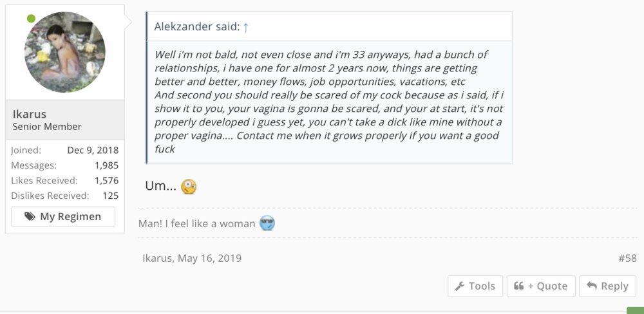Click the "Senior Member" user title
The width and height of the screenshot is (644, 314).
click(47, 127)
